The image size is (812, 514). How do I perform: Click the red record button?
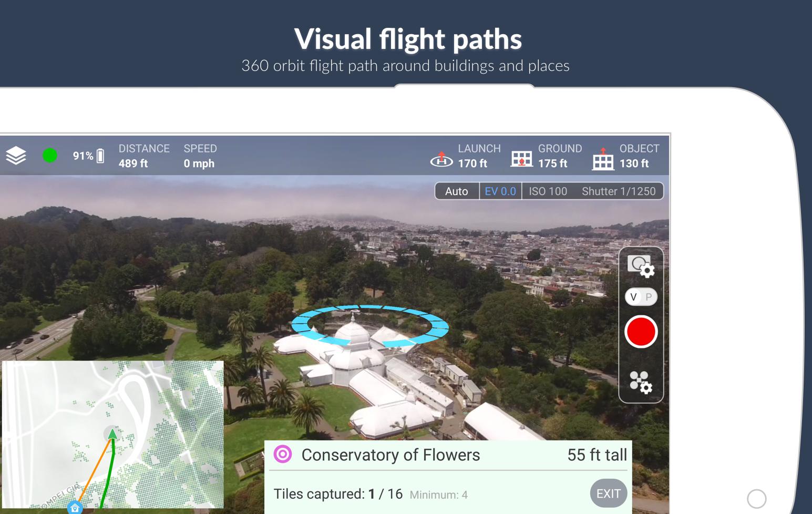coord(640,332)
